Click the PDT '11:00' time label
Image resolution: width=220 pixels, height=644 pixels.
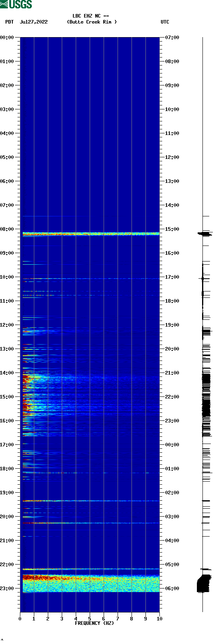[7, 301]
